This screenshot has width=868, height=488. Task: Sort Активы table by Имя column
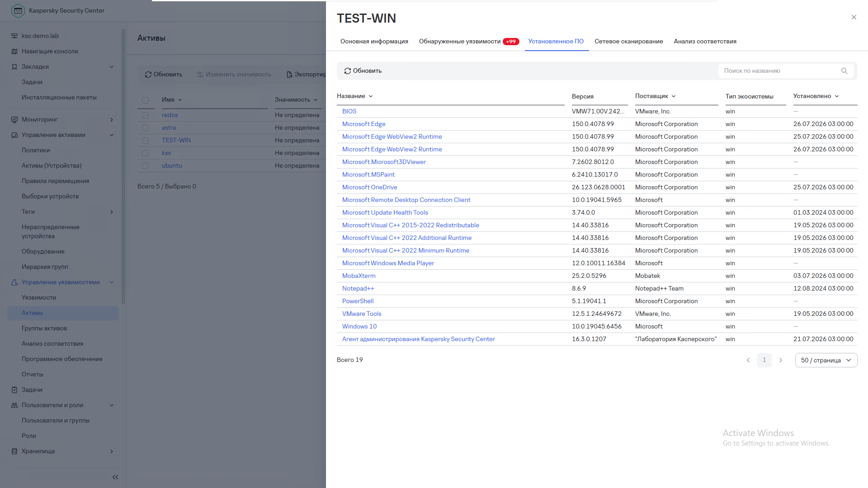tap(172, 100)
